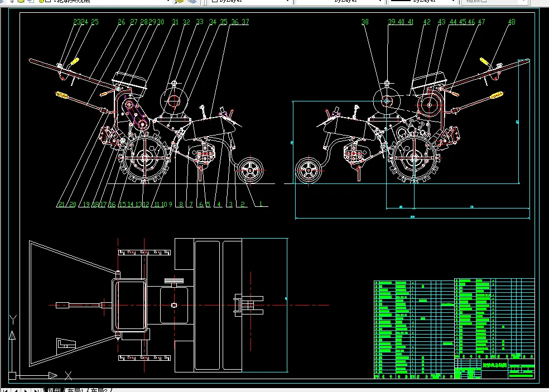549x392 pixels.
Task: Select callout number 47
Action: (482, 22)
